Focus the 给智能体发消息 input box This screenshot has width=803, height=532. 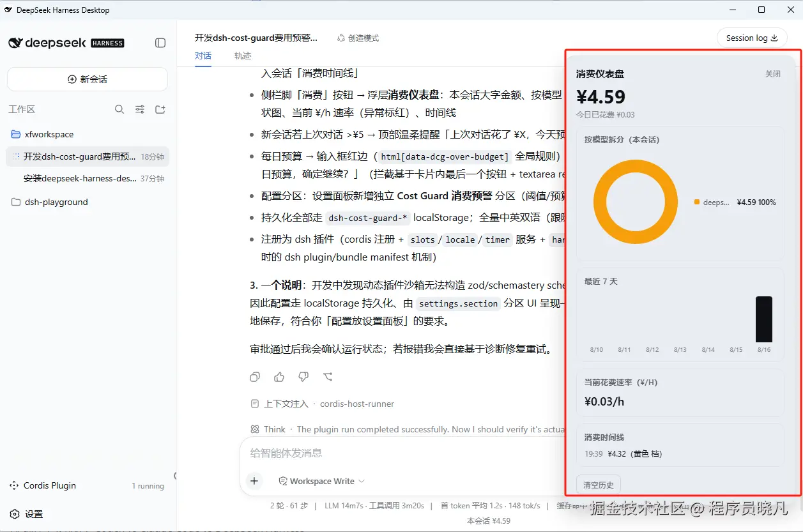[402, 453]
